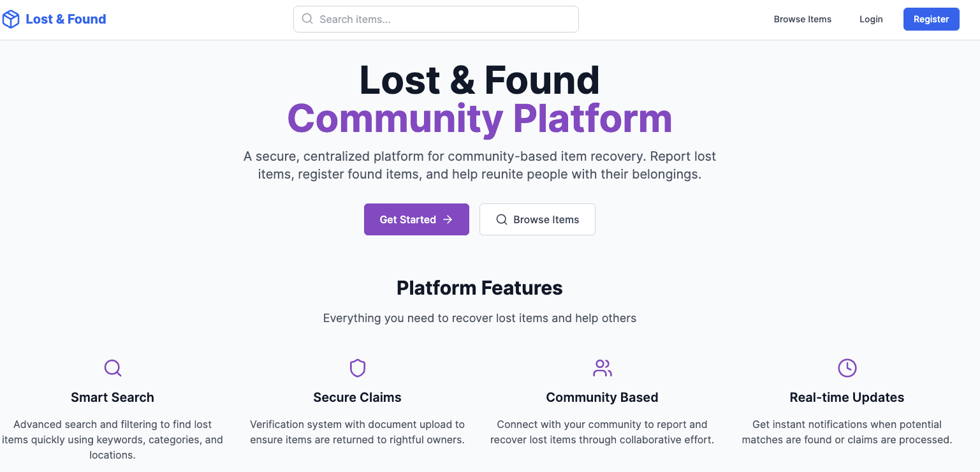
Task: Click the magnifier icon on Browse Items button
Action: point(502,219)
